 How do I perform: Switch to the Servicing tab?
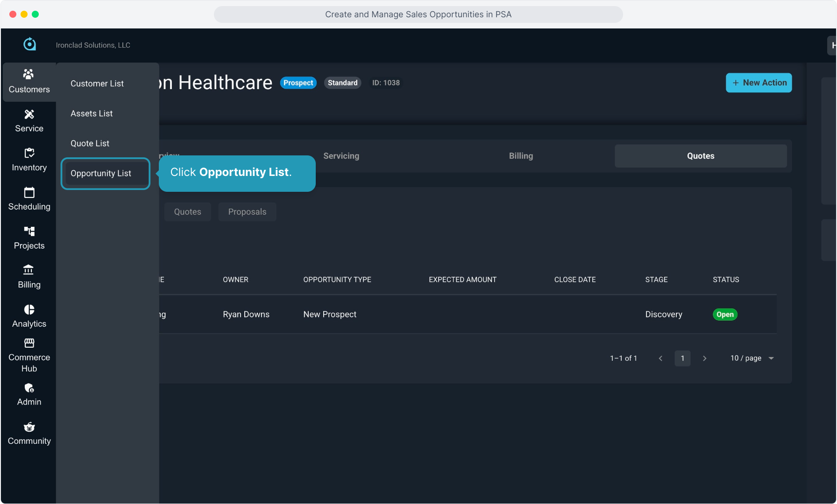coord(341,156)
